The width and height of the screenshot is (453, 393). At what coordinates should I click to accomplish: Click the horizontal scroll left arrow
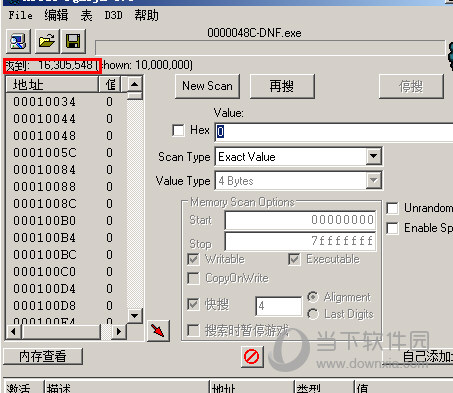click(x=14, y=332)
